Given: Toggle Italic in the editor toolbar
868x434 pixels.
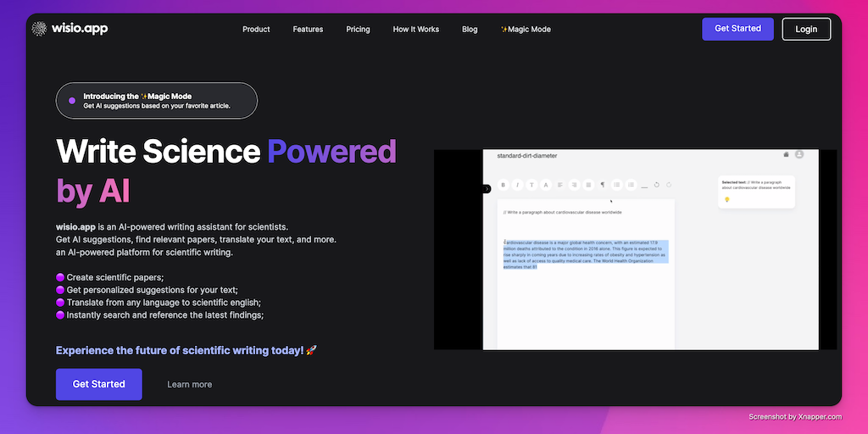Looking at the screenshot, I should pyautogui.click(x=518, y=185).
